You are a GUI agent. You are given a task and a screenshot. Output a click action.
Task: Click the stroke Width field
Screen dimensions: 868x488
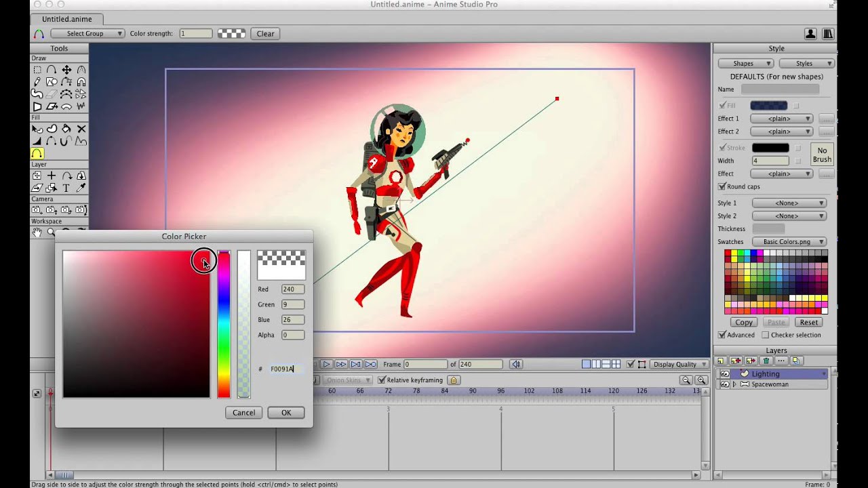(770, 161)
